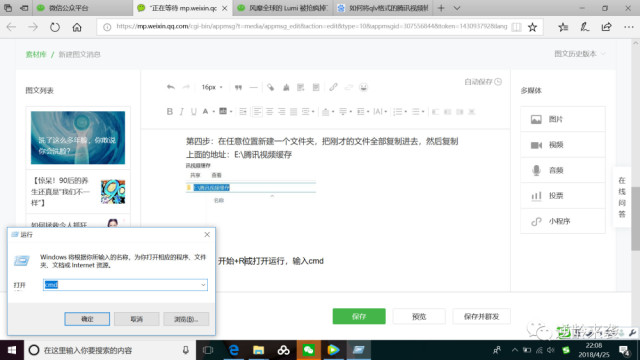Switch to 如何将qlv格式 browser tab
Image resolution: width=640 pixels, height=360 pixels.
coord(382,8)
